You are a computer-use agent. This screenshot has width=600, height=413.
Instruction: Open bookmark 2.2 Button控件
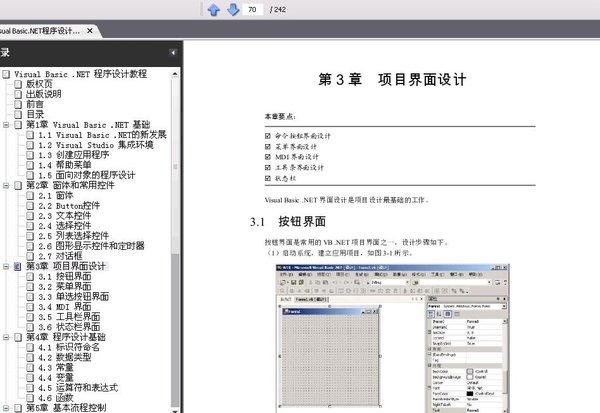point(69,206)
